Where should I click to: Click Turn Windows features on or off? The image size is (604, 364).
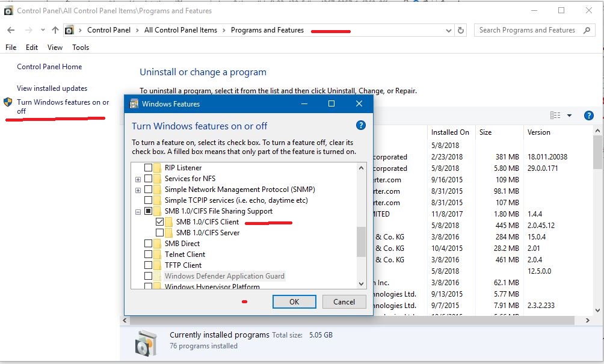click(63, 106)
